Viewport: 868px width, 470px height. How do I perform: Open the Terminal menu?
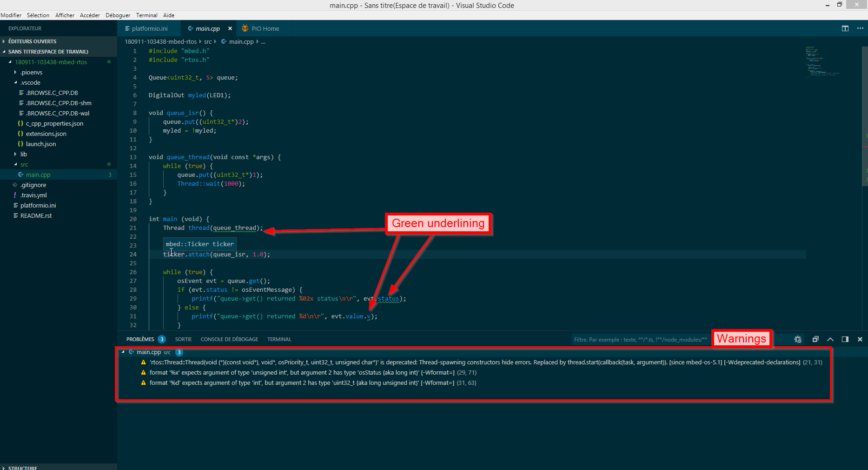[146, 15]
